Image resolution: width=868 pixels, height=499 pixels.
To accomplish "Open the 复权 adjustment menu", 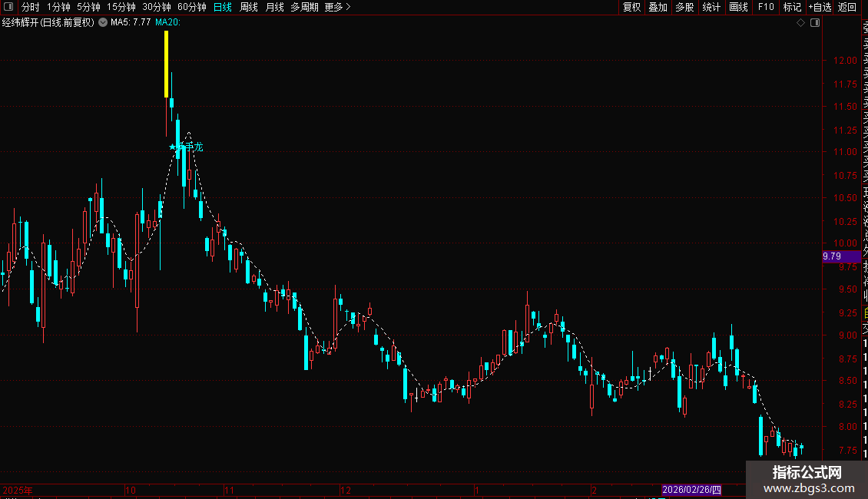I will 631,7.
